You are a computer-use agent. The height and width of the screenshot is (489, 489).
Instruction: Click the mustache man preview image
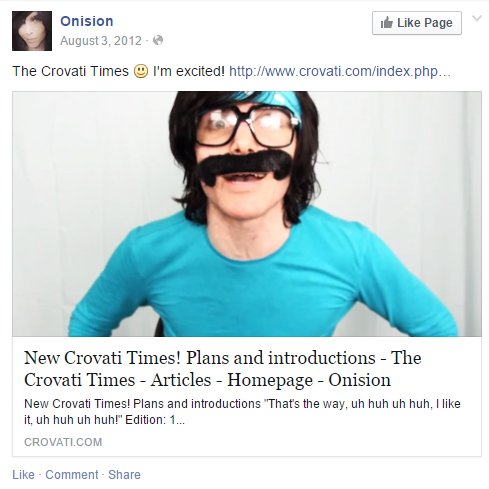coord(247,214)
